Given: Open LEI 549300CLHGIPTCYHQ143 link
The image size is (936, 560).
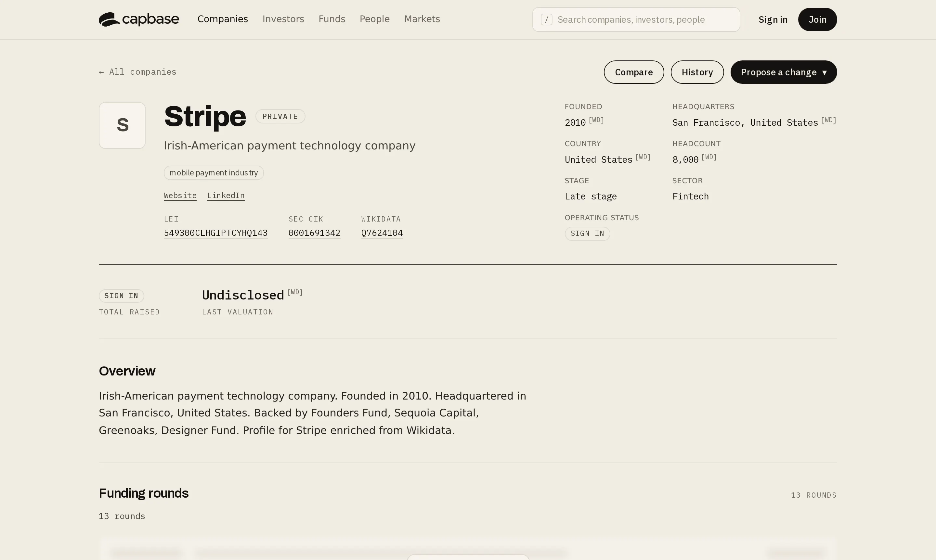Looking at the screenshot, I should [215, 233].
